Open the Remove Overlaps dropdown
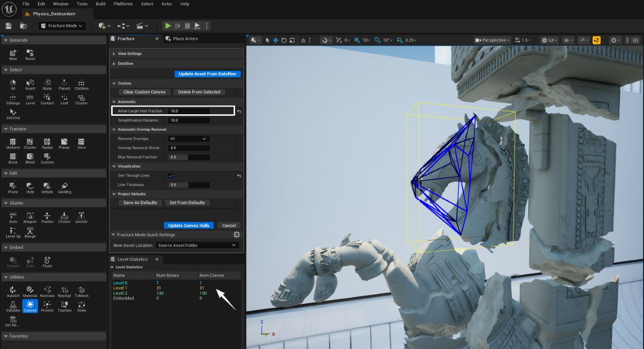The width and height of the screenshot is (644, 349). (x=188, y=139)
